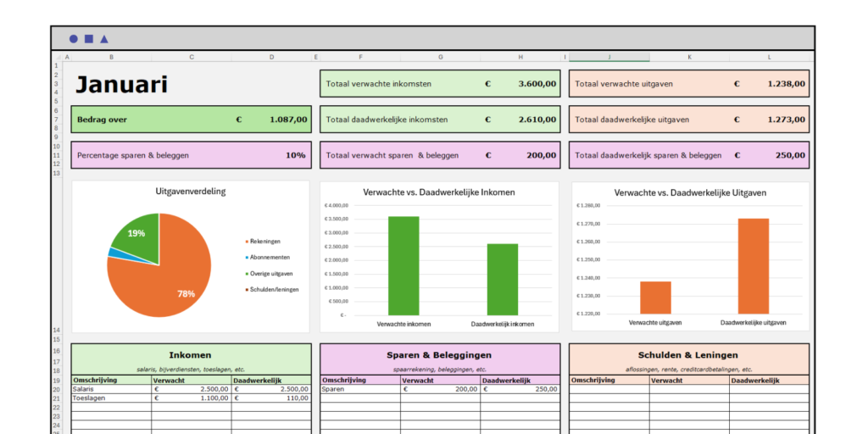Screen dimensions: 868x434
Task: Click the Abonnementen legend entry
Action: coord(267,258)
